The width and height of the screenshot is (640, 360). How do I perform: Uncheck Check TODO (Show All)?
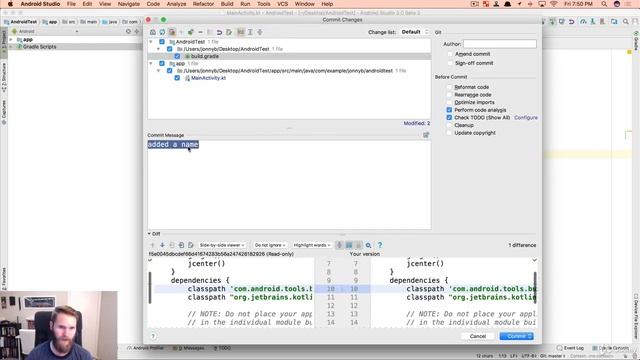tap(449, 118)
